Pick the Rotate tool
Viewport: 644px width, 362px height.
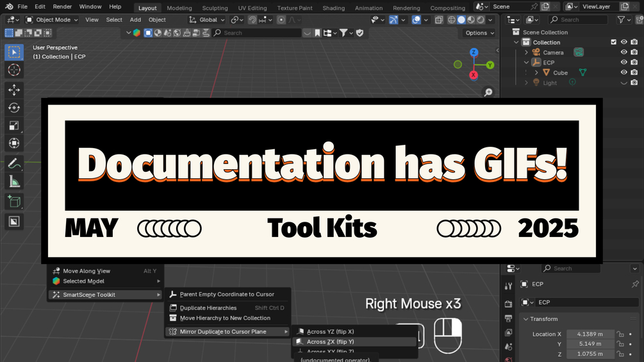click(14, 108)
